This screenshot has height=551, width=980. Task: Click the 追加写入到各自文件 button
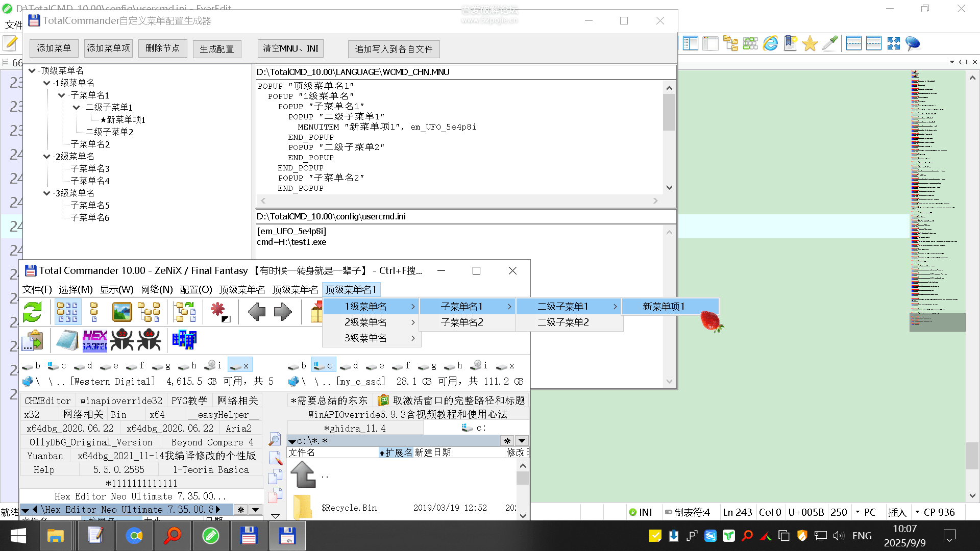394,49
